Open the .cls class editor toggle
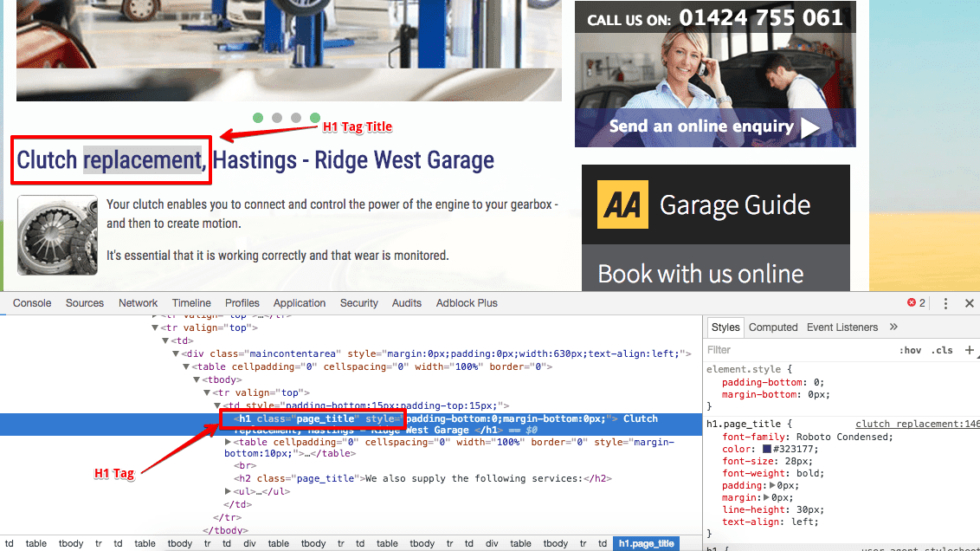The height and width of the screenshot is (551, 980). (943, 349)
